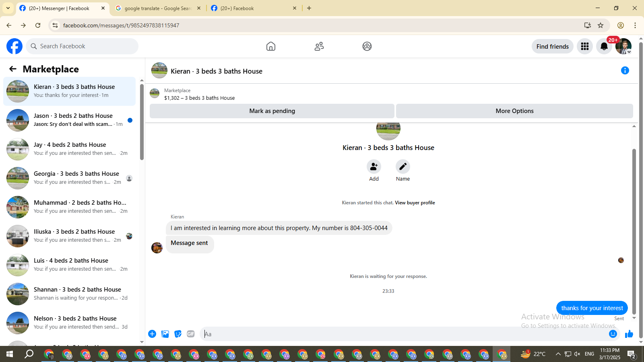
Task: Open the Georgia 3 beds 3 baths chat
Action: [70, 178]
